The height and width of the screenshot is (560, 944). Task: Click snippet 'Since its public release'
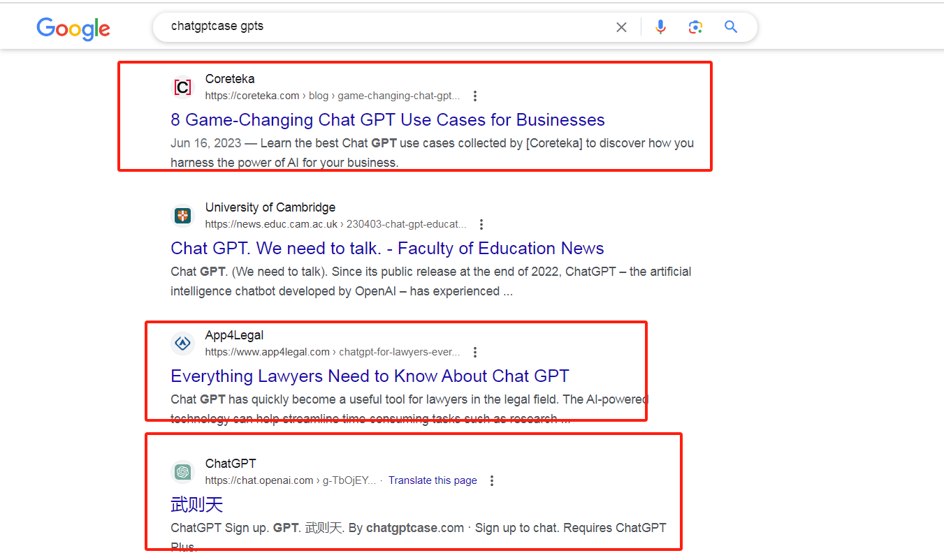[431, 281]
